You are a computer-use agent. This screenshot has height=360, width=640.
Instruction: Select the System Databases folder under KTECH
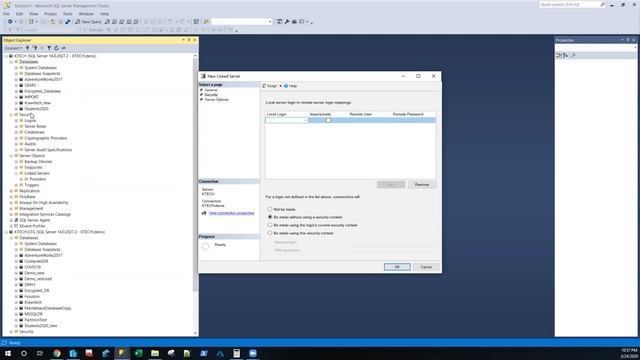tap(40, 68)
